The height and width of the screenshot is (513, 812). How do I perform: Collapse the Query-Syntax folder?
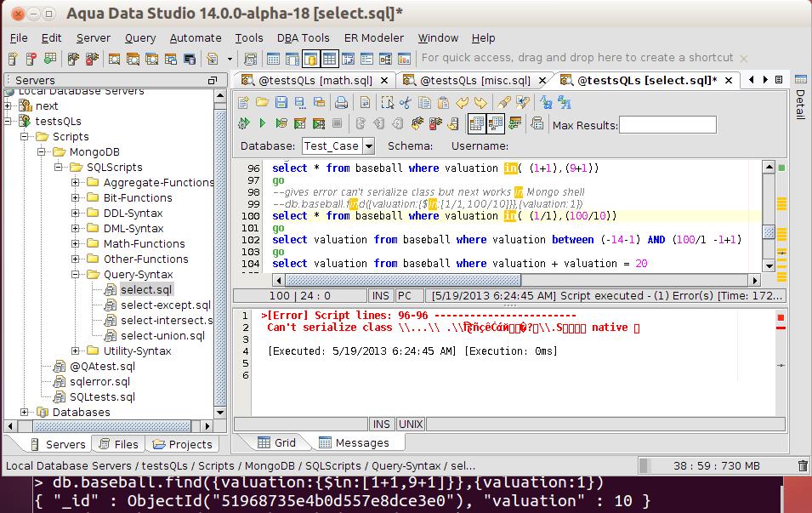pos(76,275)
